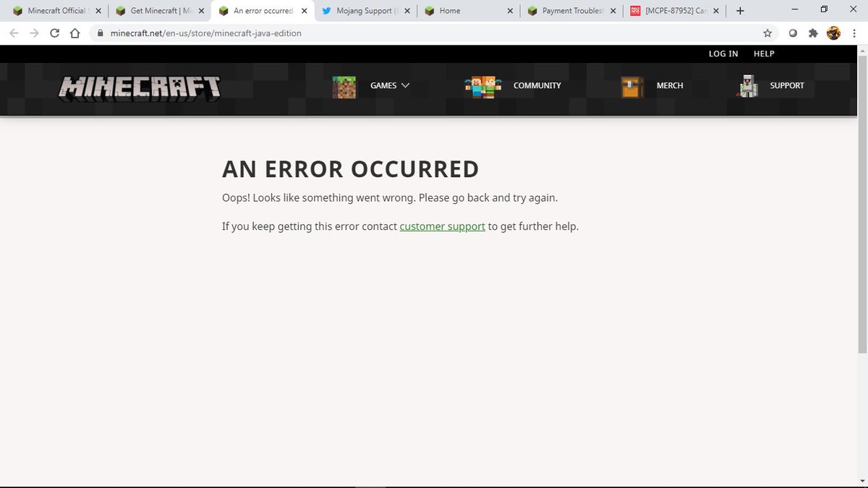Click the padlock site info icon

[100, 33]
